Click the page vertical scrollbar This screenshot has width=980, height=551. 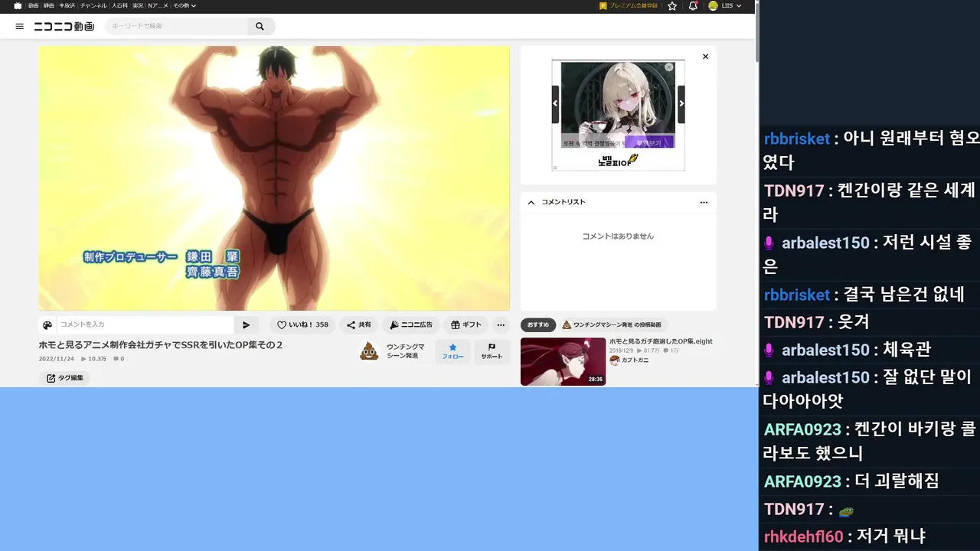(x=756, y=31)
